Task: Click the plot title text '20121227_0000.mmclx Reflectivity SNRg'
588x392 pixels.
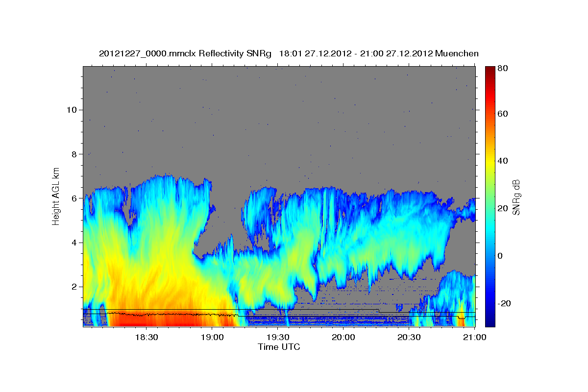Action: click(x=185, y=53)
